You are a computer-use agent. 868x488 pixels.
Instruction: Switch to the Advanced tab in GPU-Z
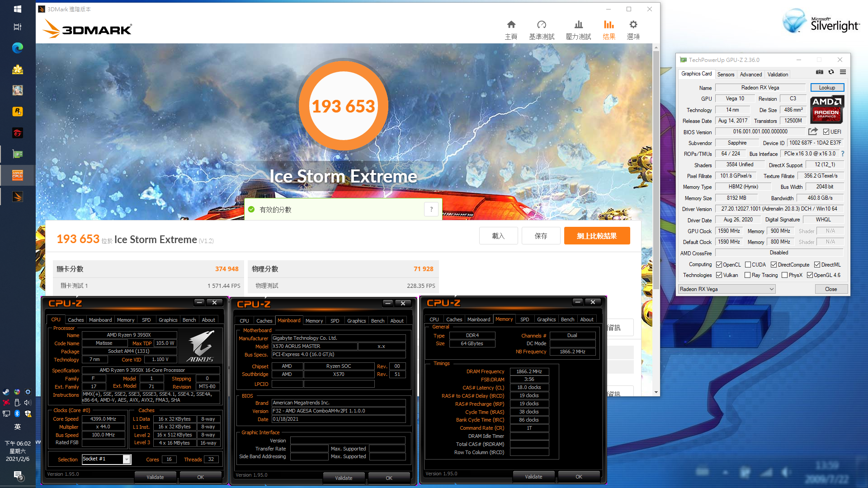[750, 75]
